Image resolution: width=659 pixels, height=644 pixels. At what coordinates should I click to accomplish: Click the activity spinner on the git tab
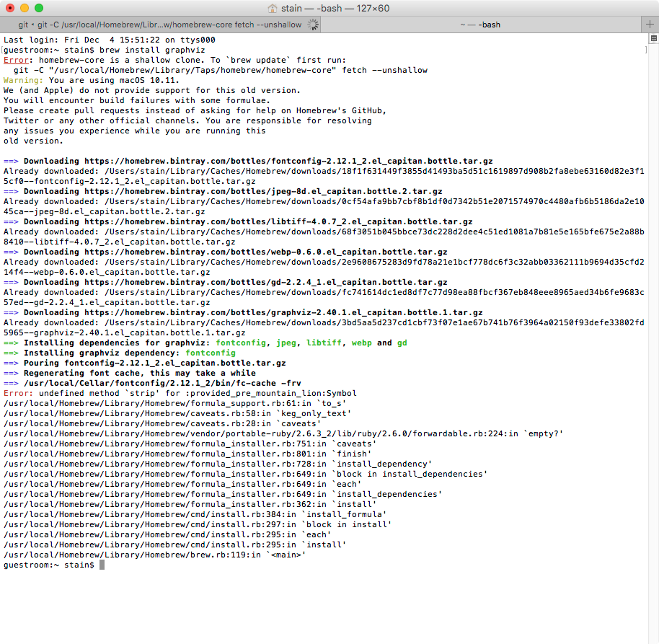coord(313,25)
